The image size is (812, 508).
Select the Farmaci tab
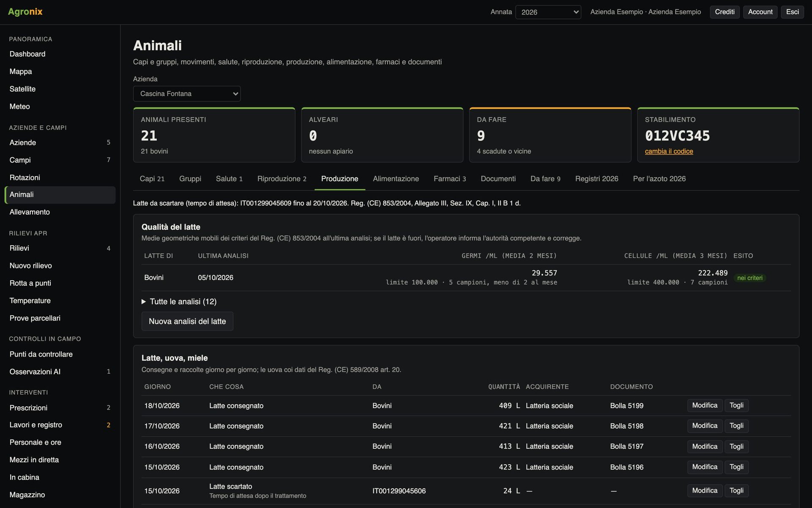(450, 179)
